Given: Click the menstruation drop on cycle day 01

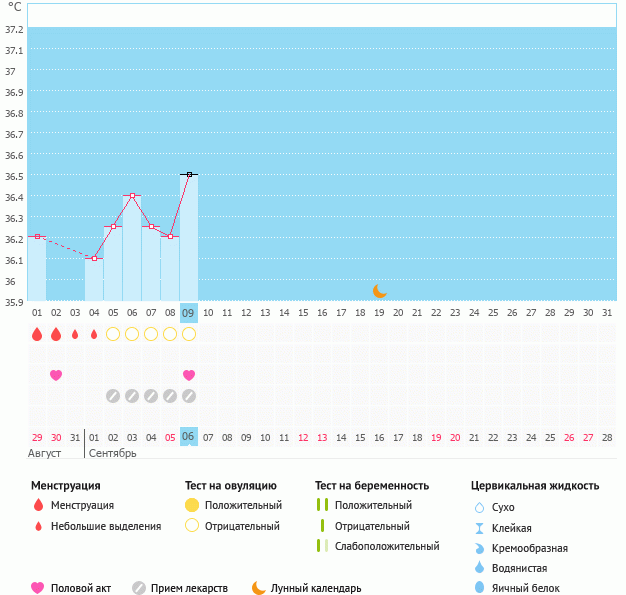Looking at the screenshot, I should (37, 334).
